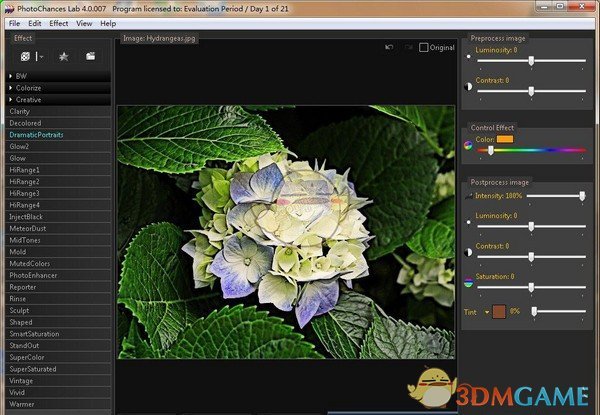
Task: Click the hydrangea image preview
Action: (x=286, y=232)
